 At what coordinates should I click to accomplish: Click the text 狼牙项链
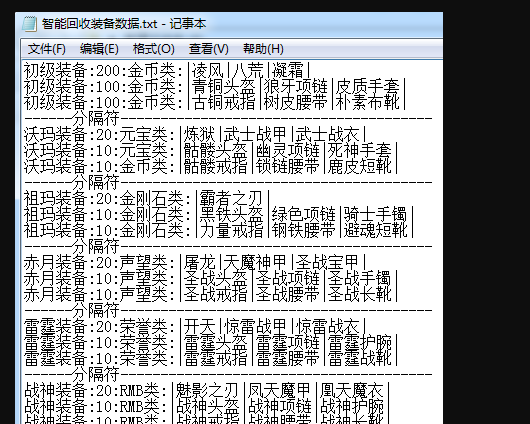coord(296,86)
